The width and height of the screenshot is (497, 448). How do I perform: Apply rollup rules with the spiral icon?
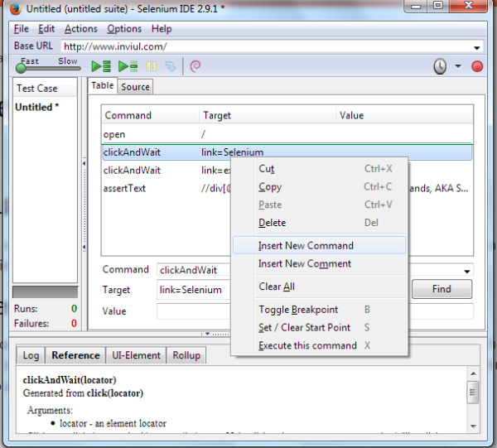[195, 66]
